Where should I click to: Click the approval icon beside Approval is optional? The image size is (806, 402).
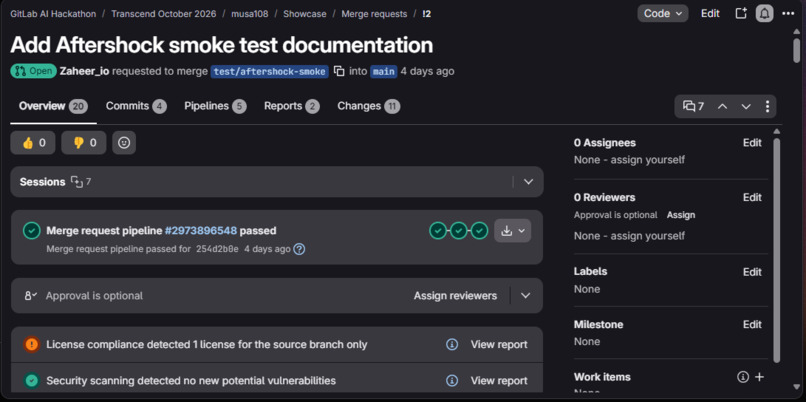pos(30,296)
